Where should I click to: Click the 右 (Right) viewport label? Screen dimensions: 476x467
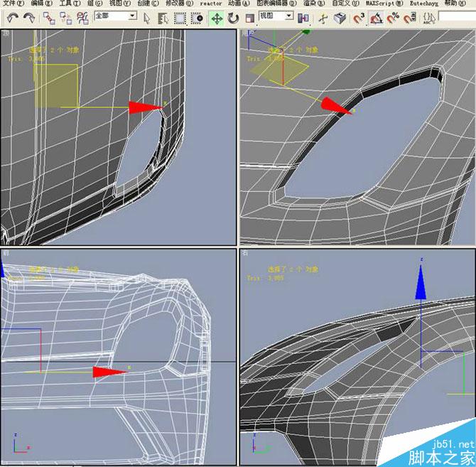(x=245, y=252)
